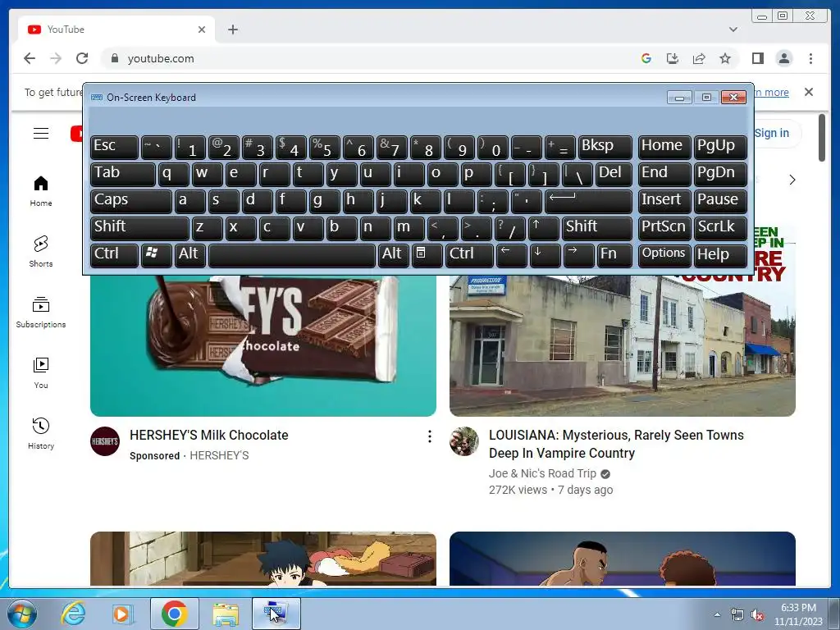The image size is (840, 630).
Task: Click the right arrow key on keyboard
Action: pos(578,256)
